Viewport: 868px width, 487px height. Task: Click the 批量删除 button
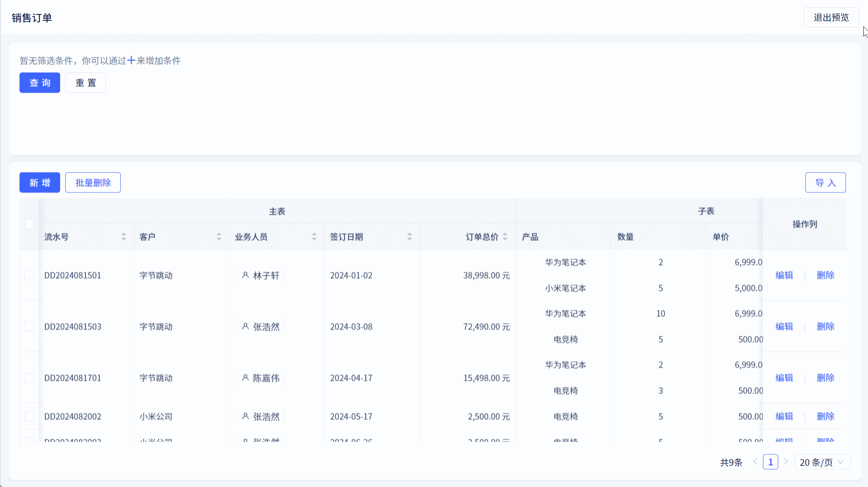pos(93,183)
